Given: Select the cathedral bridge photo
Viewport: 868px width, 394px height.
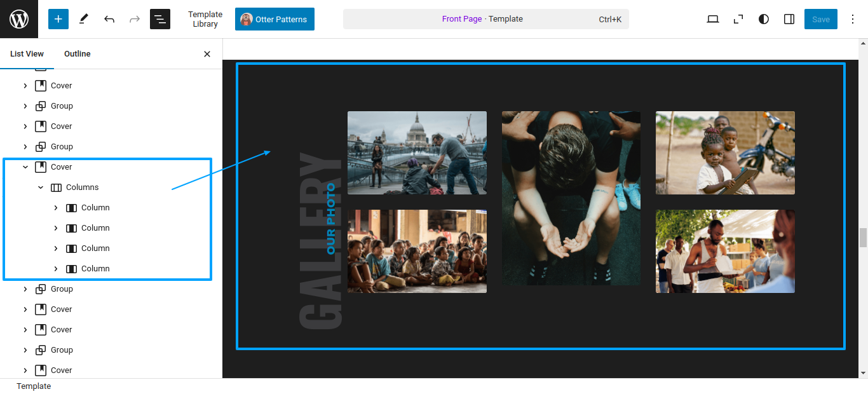Looking at the screenshot, I should pyautogui.click(x=417, y=153).
